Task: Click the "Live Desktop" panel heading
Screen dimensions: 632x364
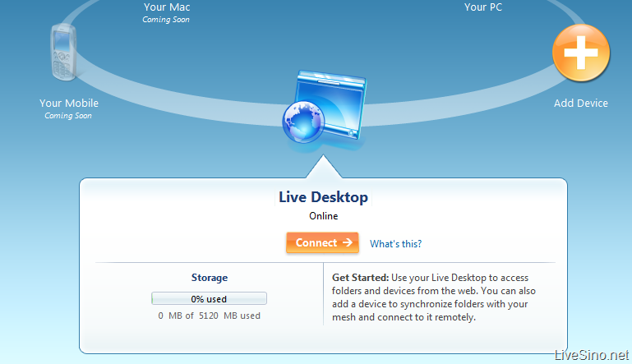Action: coord(323,197)
